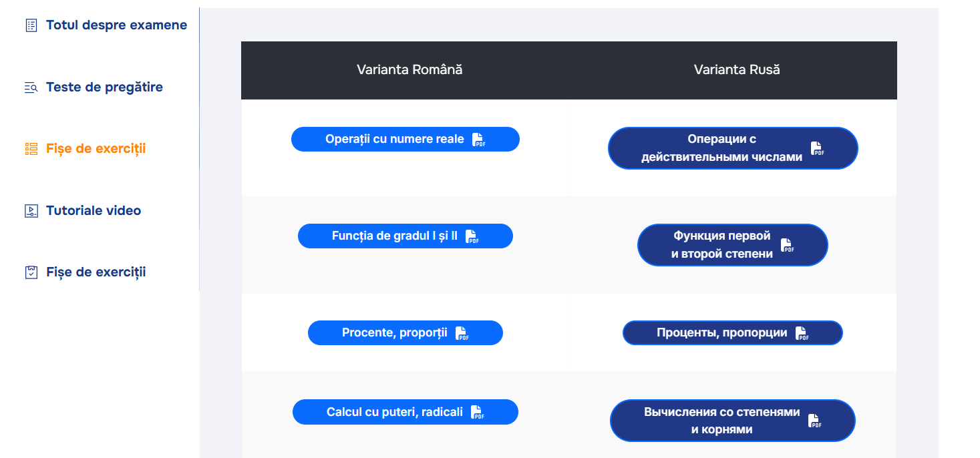Click PDF icon on Operații cu numere reale
Viewport: 980px width, 458px height.
click(478, 140)
